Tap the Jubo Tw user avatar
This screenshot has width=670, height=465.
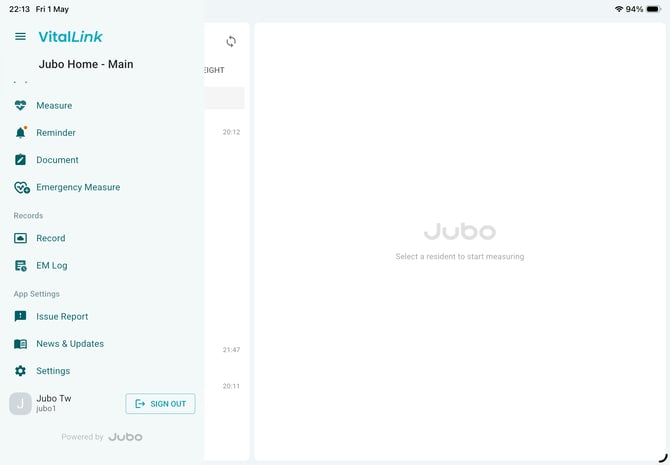pos(20,403)
